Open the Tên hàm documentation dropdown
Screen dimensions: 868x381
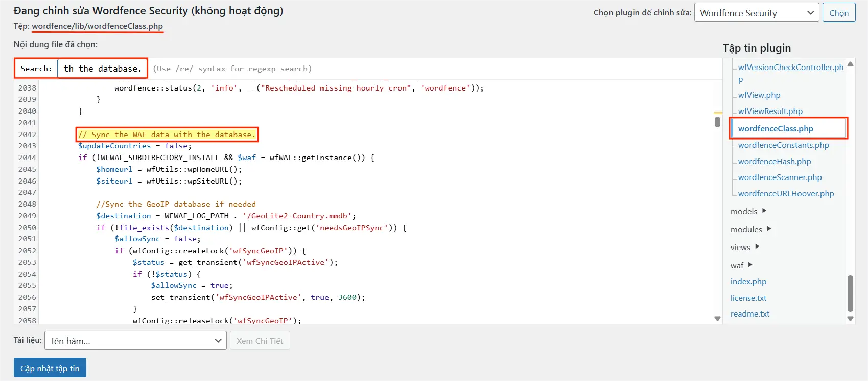point(135,341)
